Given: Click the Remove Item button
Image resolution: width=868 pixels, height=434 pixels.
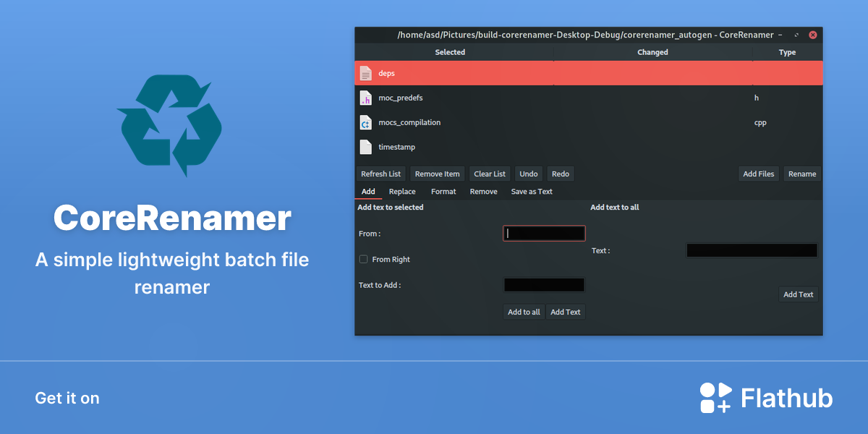Looking at the screenshot, I should [438, 174].
